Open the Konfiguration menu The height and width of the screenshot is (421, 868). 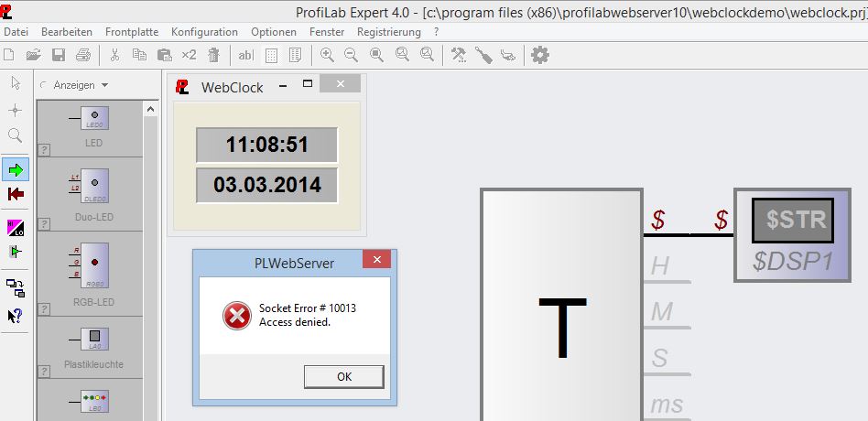[204, 32]
